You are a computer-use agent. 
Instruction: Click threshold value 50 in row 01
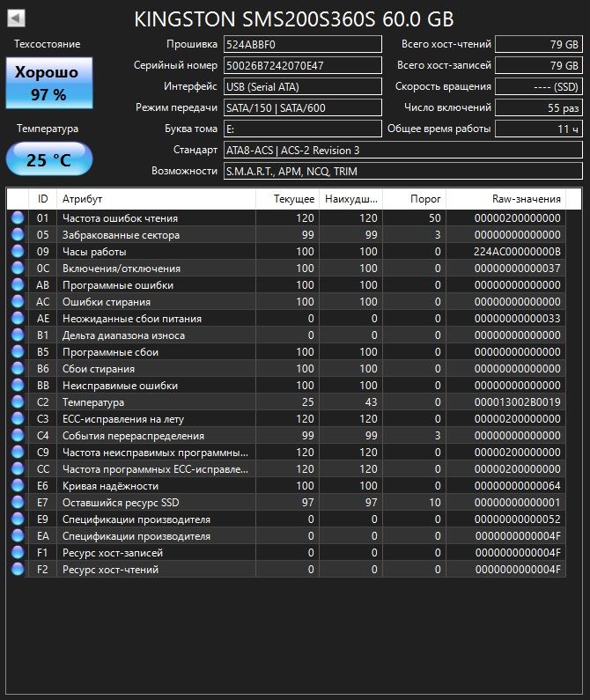[x=434, y=217]
